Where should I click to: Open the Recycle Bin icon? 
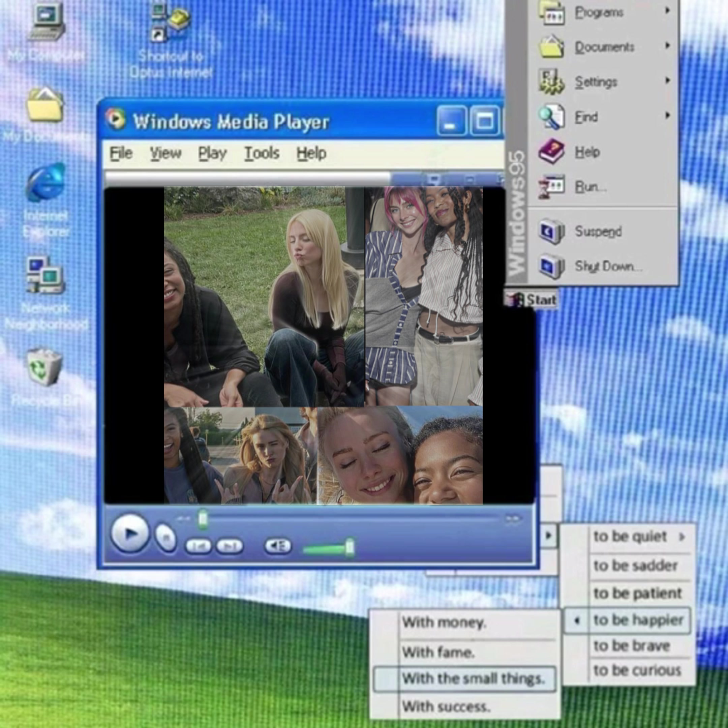(44, 367)
